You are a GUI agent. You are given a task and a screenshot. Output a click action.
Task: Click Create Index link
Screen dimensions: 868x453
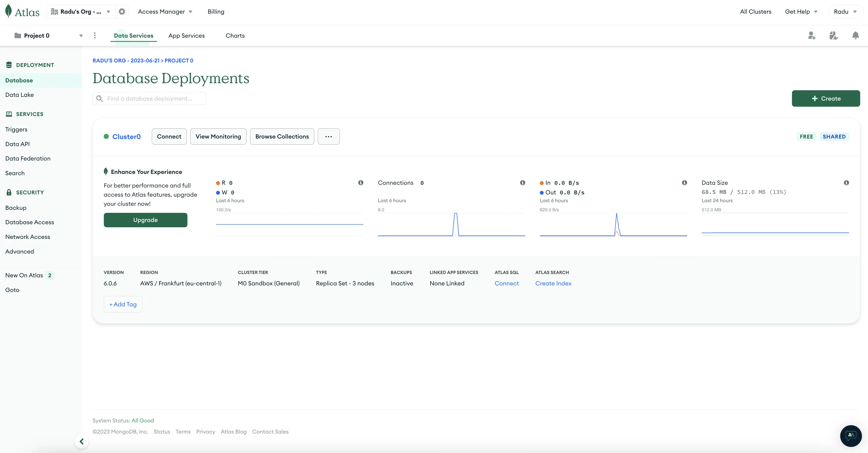(553, 283)
